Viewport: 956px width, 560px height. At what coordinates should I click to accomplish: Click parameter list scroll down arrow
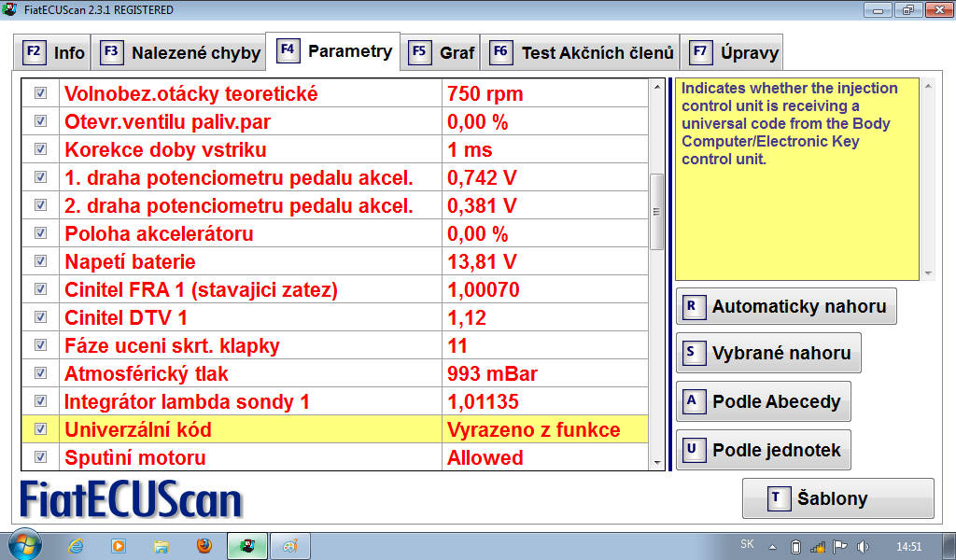tap(657, 461)
